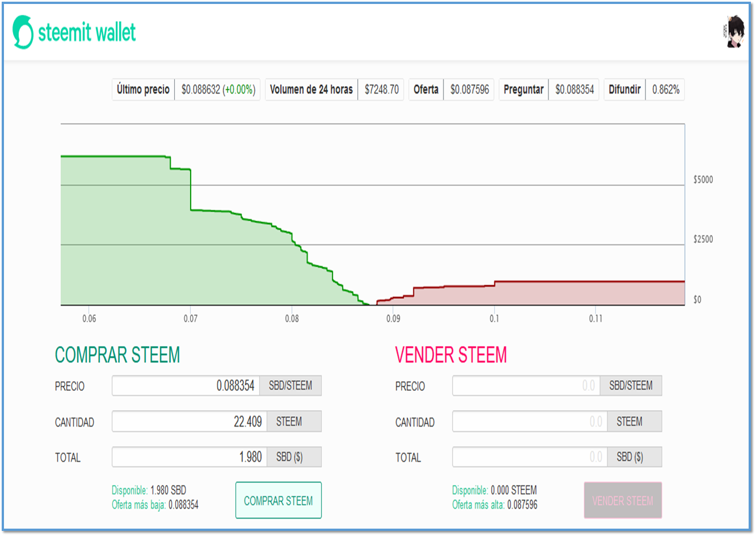The height and width of the screenshot is (536, 756).
Task: Click the $2500 chart axis label
Action: 703,239
